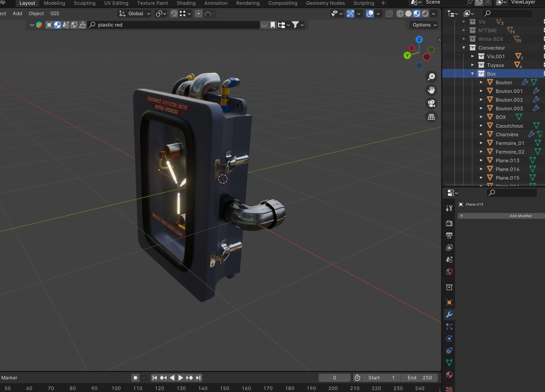Switch orthographic/perspective grid icon
The image size is (545, 392).
431,117
